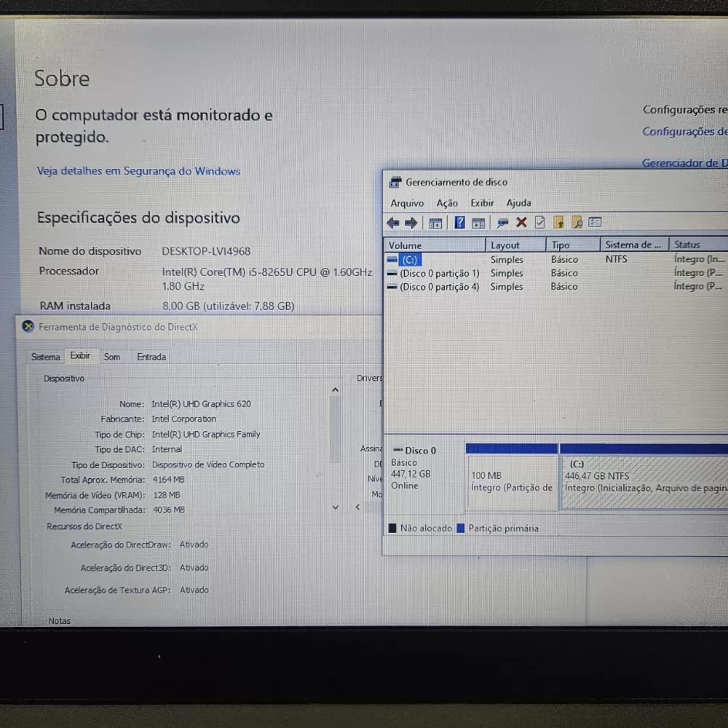Image resolution: width=728 pixels, height=728 pixels.
Task: Click drive icon beside Disco 0 partição 4
Action: (x=392, y=286)
